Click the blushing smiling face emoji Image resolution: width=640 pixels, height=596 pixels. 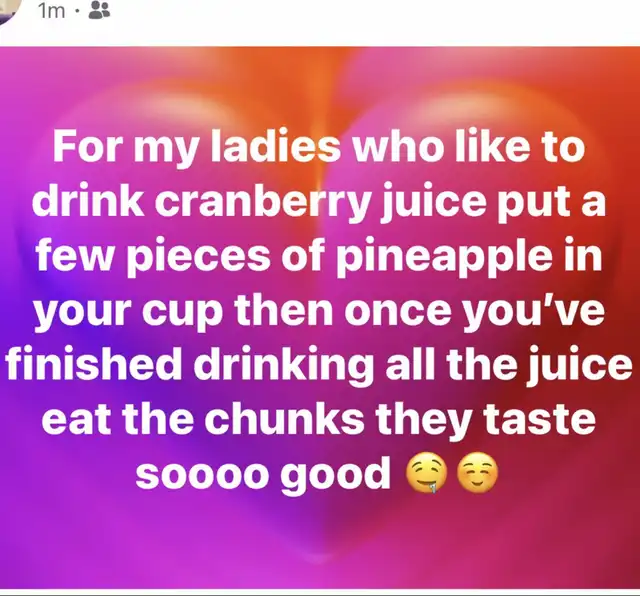pyautogui.click(x=477, y=474)
